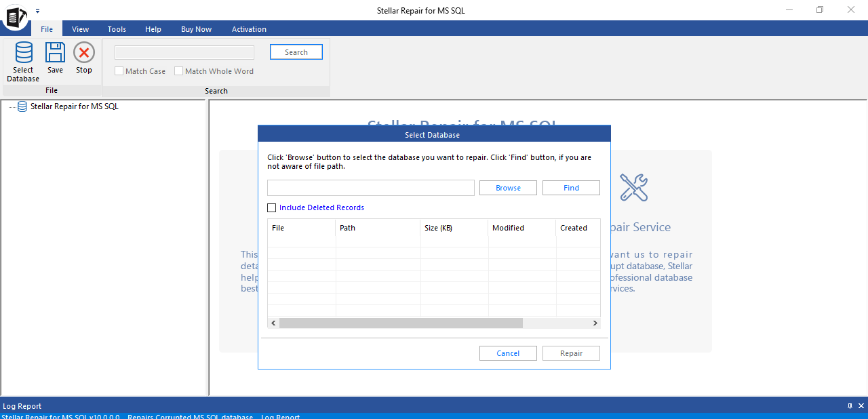Click the Browse button in dialog
Screen dimensions: 868x419
click(x=508, y=188)
